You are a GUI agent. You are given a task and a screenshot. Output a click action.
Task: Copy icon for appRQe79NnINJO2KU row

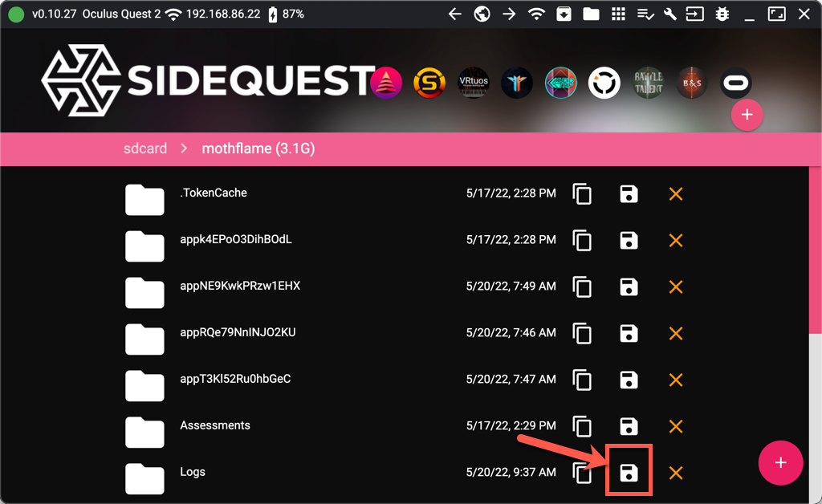click(582, 333)
